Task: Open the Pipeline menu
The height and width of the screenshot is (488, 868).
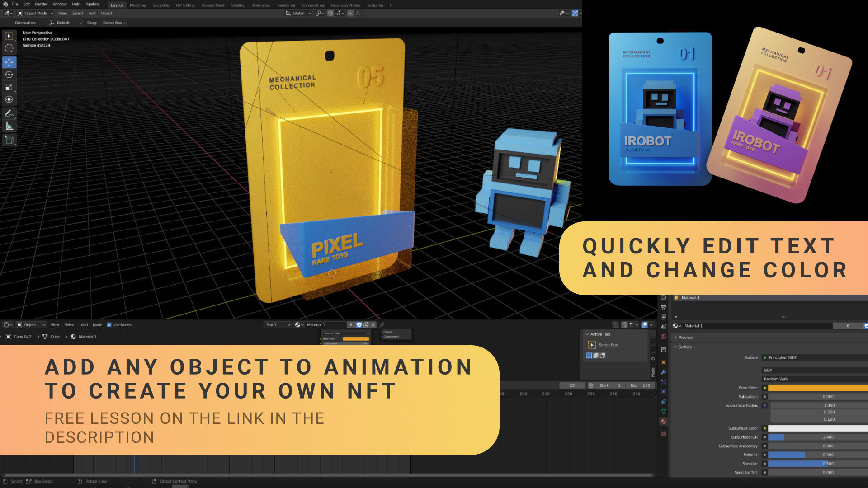Action: pyautogui.click(x=92, y=5)
